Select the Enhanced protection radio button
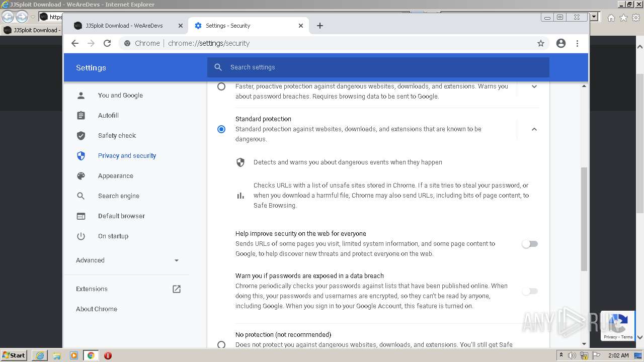Image resolution: width=644 pixels, height=362 pixels. click(221, 86)
